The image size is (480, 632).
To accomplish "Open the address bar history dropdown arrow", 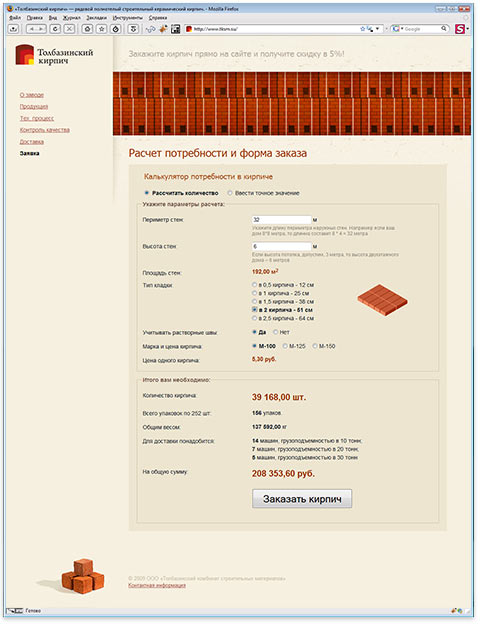I will (x=377, y=29).
